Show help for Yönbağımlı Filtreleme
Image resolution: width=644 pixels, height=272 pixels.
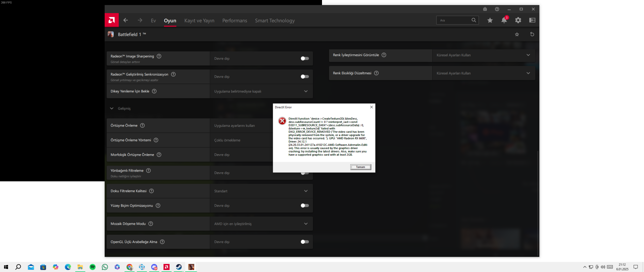click(x=149, y=171)
